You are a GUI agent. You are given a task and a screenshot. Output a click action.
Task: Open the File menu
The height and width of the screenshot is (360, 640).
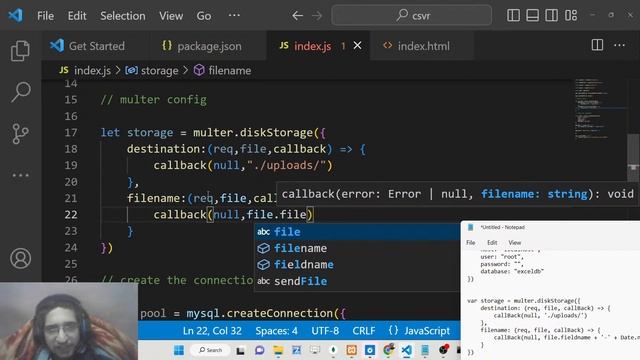click(x=45, y=16)
